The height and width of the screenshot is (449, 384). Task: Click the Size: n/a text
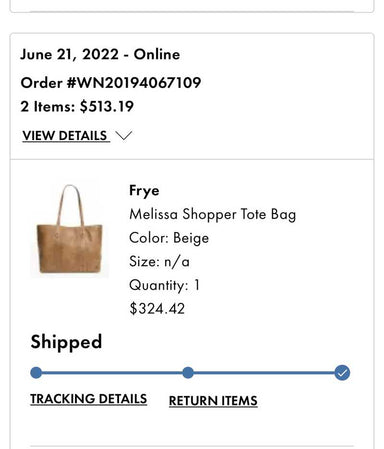point(159,262)
